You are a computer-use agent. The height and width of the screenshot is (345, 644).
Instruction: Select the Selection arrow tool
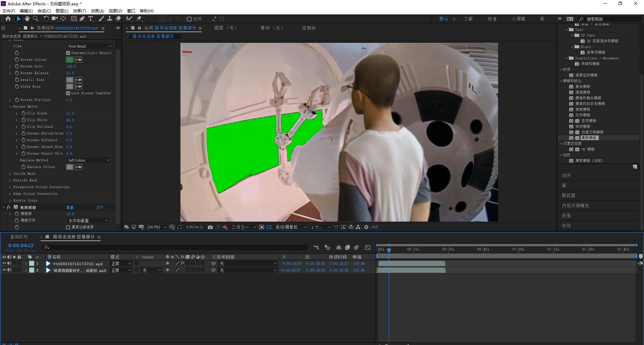click(19, 19)
